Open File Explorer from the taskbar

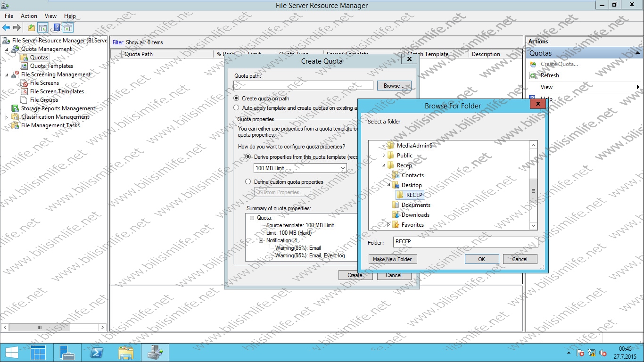pos(126,353)
